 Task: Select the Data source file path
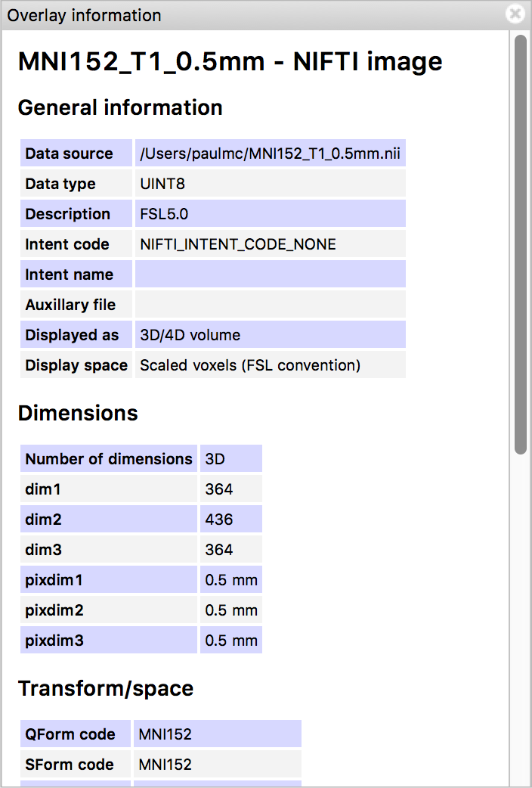click(x=270, y=153)
